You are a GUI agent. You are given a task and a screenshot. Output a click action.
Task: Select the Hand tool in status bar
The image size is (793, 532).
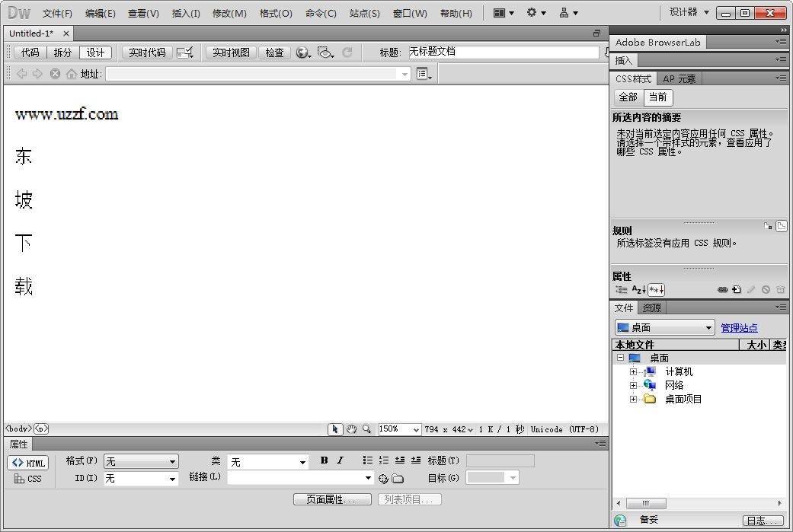pyautogui.click(x=351, y=429)
